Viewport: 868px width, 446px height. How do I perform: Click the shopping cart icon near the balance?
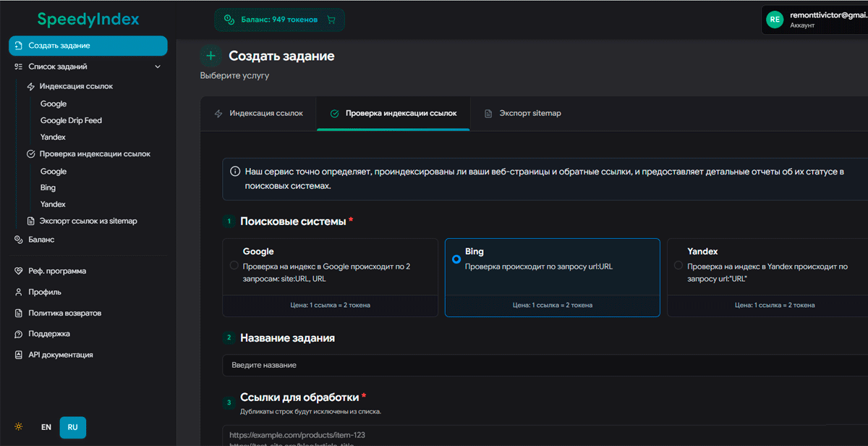[x=331, y=20]
